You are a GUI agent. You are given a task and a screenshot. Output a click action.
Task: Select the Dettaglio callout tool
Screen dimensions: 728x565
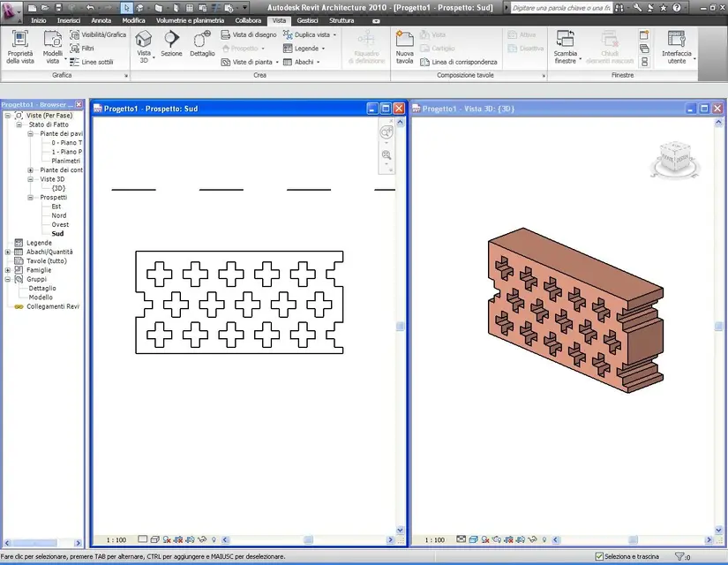(x=202, y=43)
